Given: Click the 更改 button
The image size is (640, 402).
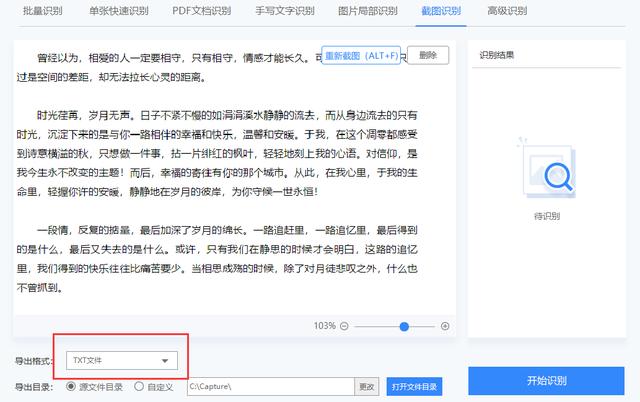Looking at the screenshot, I should pyautogui.click(x=367, y=386).
